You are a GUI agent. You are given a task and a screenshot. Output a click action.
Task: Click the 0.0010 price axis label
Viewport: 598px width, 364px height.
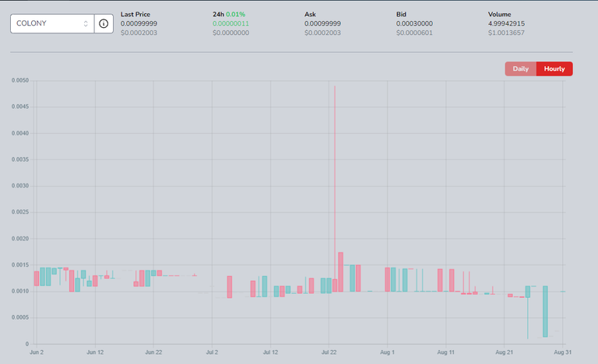(20, 291)
